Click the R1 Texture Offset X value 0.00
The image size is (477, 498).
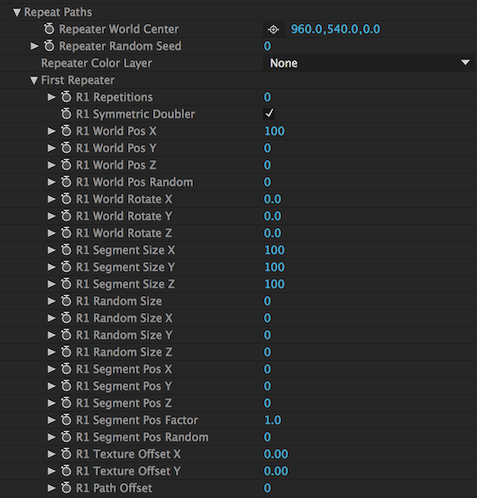click(276, 454)
